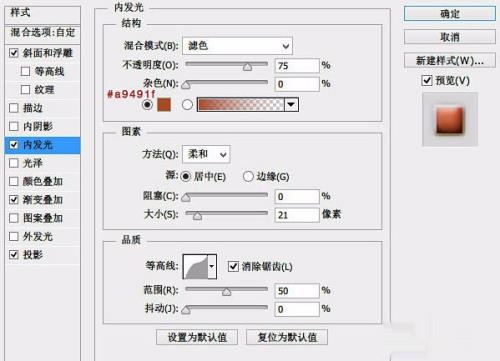The image size is (500, 361).
Task: Select the gradient radio button
Action: [187, 105]
